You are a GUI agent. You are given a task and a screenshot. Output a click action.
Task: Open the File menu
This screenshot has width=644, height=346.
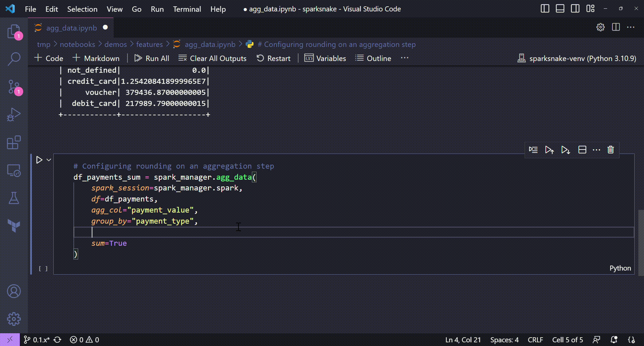click(x=31, y=9)
